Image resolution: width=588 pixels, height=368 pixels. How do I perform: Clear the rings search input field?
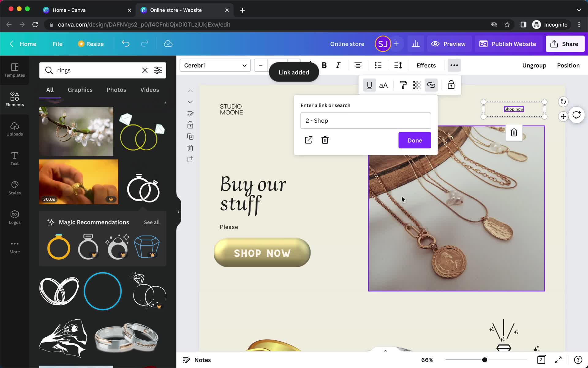tap(145, 70)
